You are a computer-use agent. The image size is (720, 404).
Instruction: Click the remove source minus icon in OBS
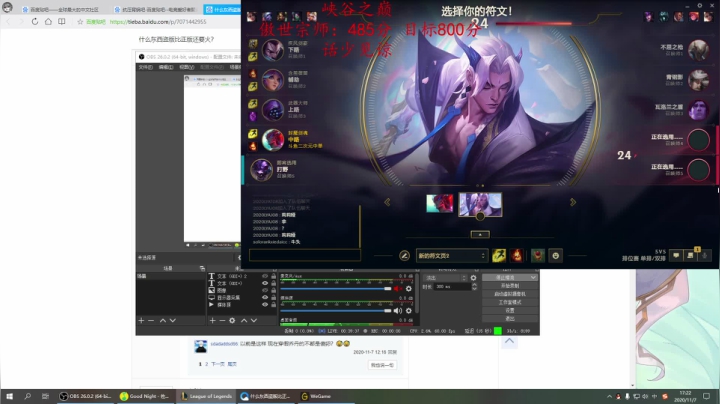[222, 320]
